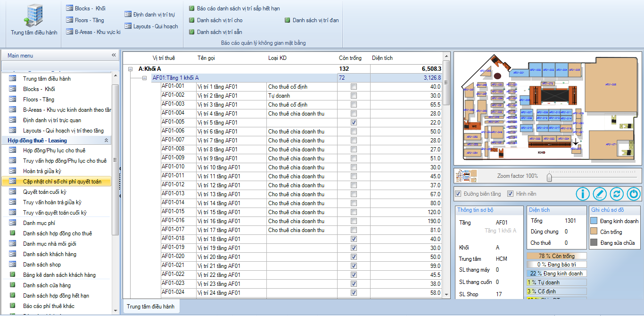The height and width of the screenshot is (316, 644).
Task: Open report Báo cáo danh sách vị trí sắp hết hạn
Action: pyautogui.click(x=234, y=8)
